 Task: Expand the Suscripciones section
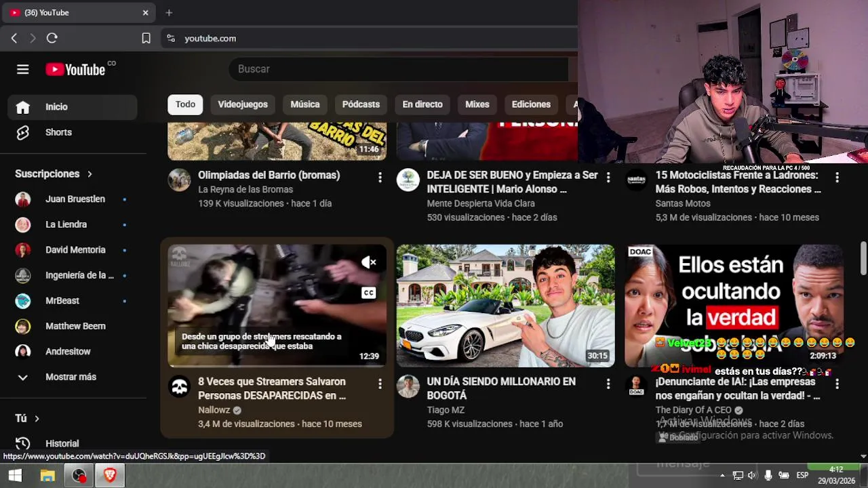click(54, 174)
